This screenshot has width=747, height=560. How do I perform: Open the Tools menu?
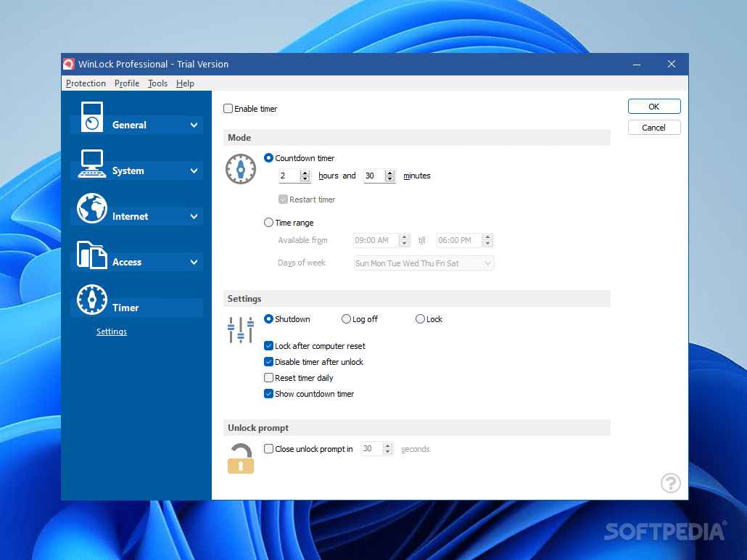click(157, 83)
